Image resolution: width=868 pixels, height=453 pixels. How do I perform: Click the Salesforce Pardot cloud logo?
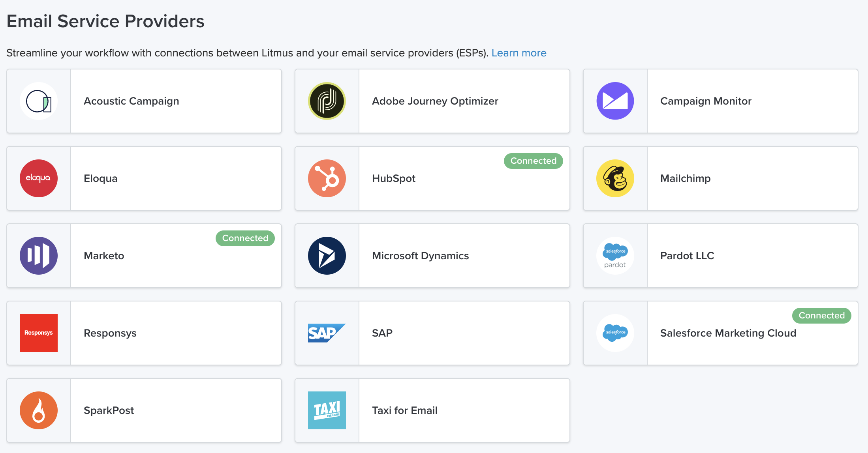[615, 256]
